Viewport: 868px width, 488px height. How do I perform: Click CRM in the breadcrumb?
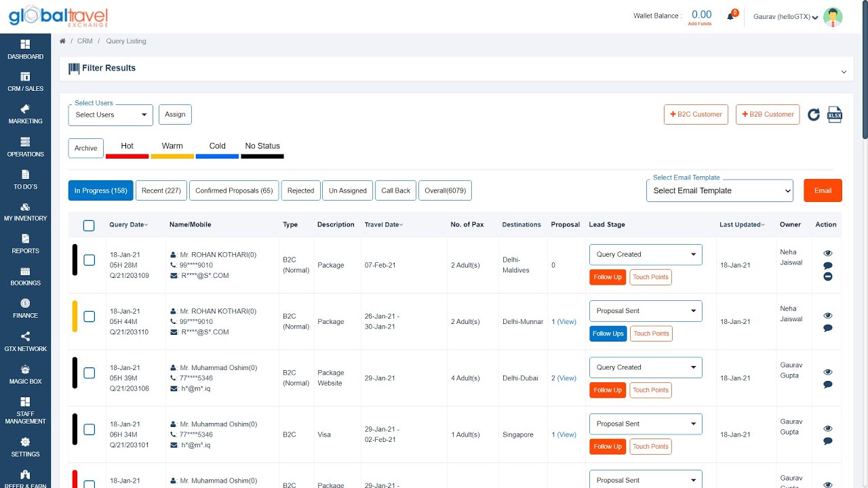85,41
